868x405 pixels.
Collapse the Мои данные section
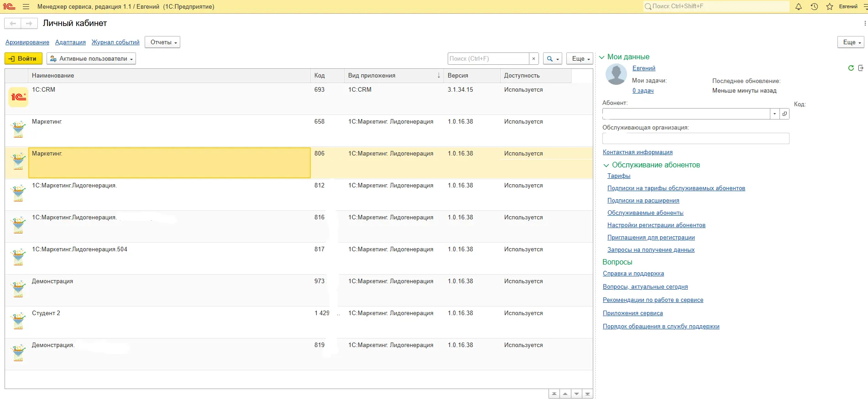click(601, 57)
